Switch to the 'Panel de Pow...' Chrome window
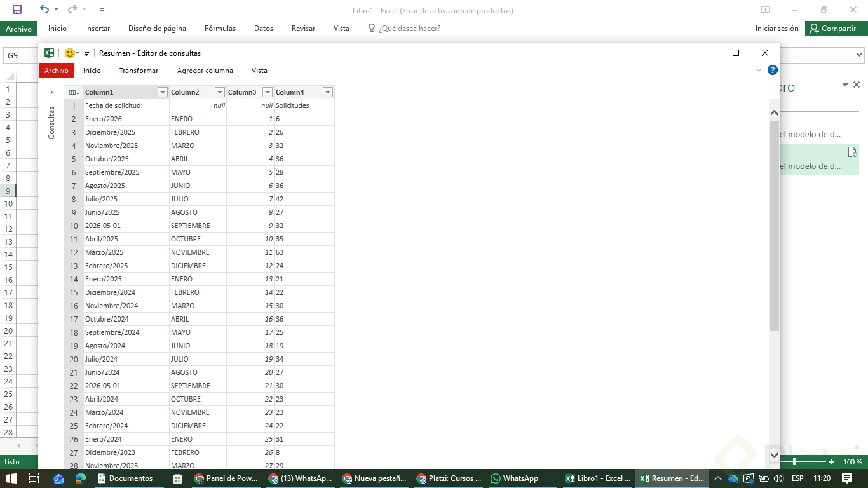 click(227, 478)
